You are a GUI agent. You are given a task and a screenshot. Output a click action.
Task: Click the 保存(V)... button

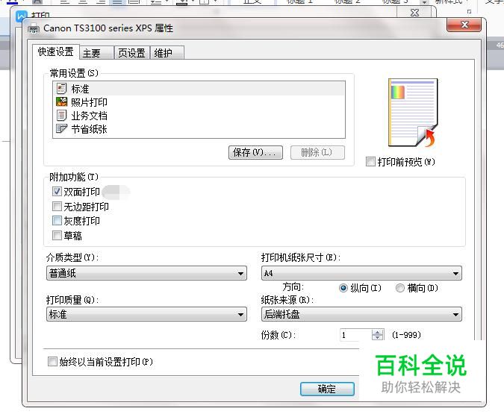point(255,152)
